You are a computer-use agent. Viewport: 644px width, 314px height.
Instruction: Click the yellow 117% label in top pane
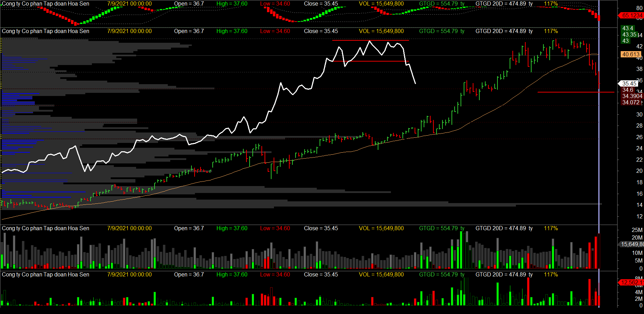[x=551, y=4]
